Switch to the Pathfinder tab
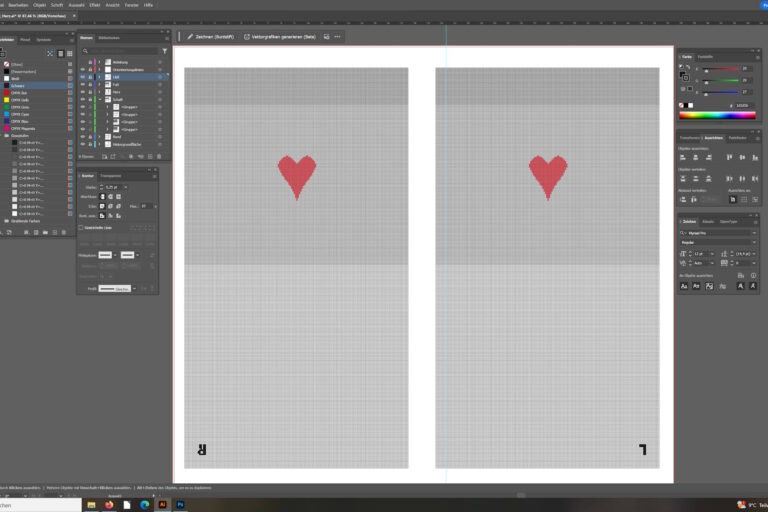The height and width of the screenshot is (512, 768). (x=737, y=138)
